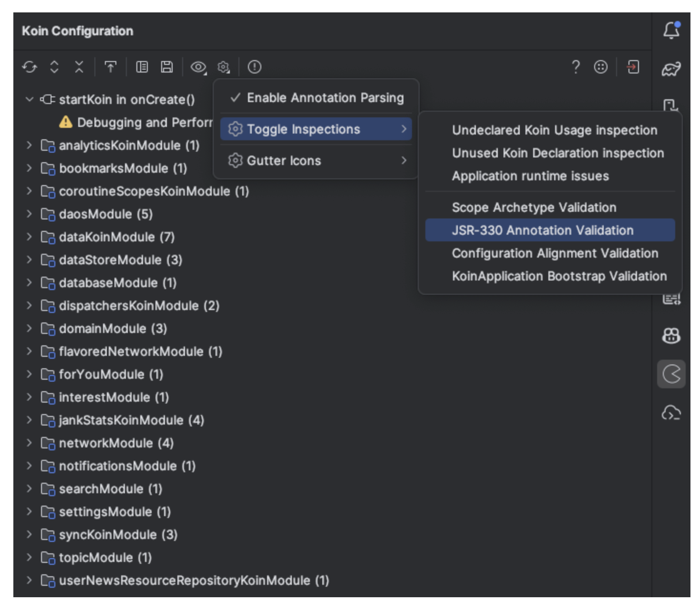Toggle Scope Archetype Validation
This screenshot has height=602, width=700.
click(x=534, y=207)
